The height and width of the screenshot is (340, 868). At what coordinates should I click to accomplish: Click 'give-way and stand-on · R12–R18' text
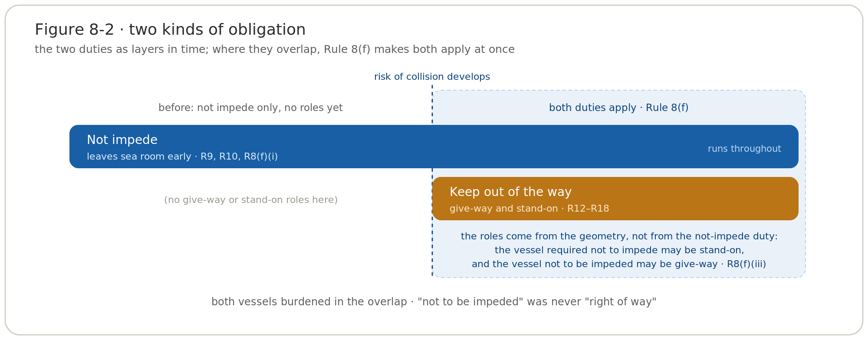(x=529, y=209)
